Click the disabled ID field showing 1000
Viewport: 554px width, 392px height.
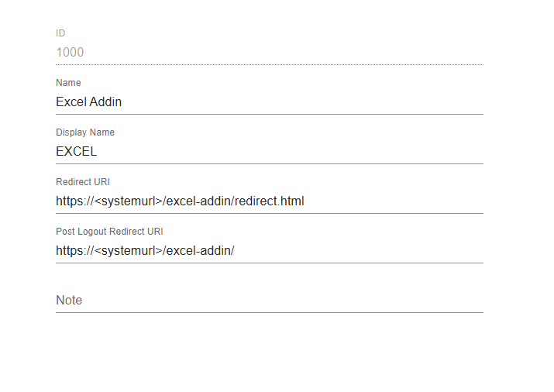pyautogui.click(x=269, y=53)
